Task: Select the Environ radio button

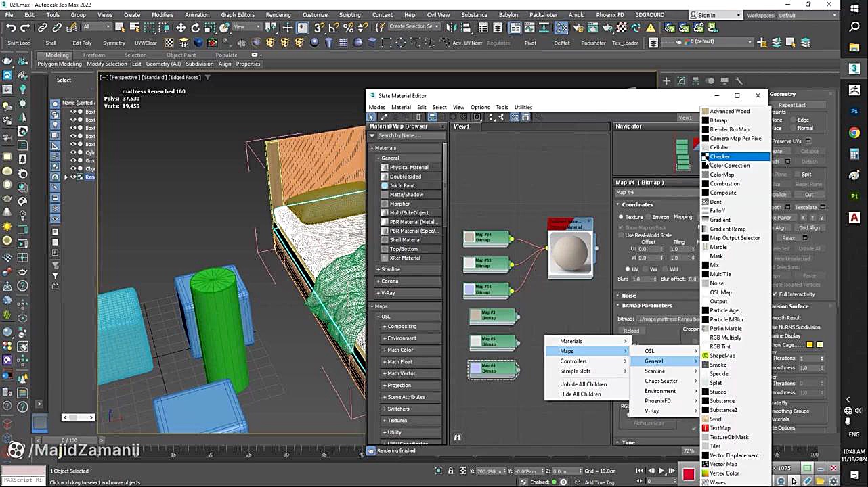Action: pyautogui.click(x=647, y=217)
